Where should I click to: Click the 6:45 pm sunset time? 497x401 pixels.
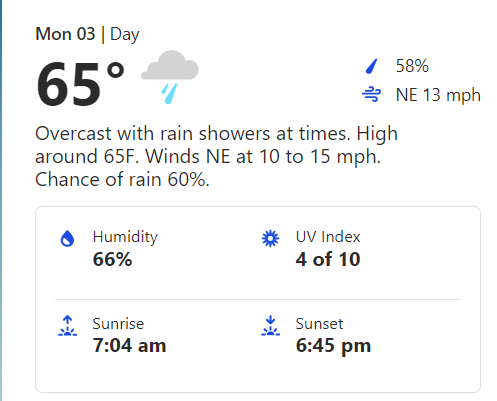(x=333, y=346)
